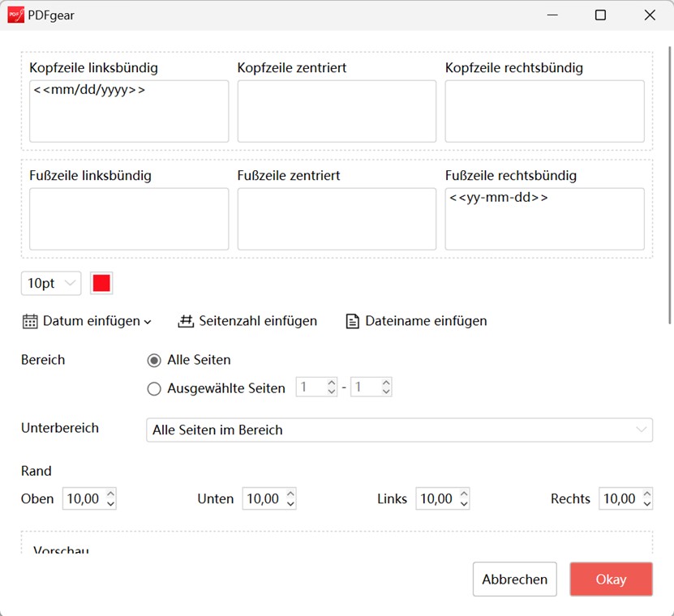
Task: Increase the Oben margin with up arrow
Action: coord(110,494)
